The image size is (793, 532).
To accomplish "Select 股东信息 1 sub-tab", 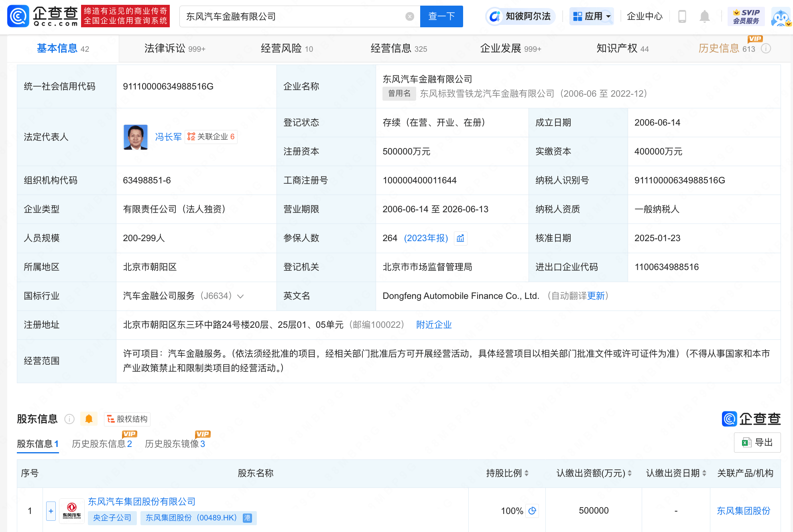I will [38, 444].
